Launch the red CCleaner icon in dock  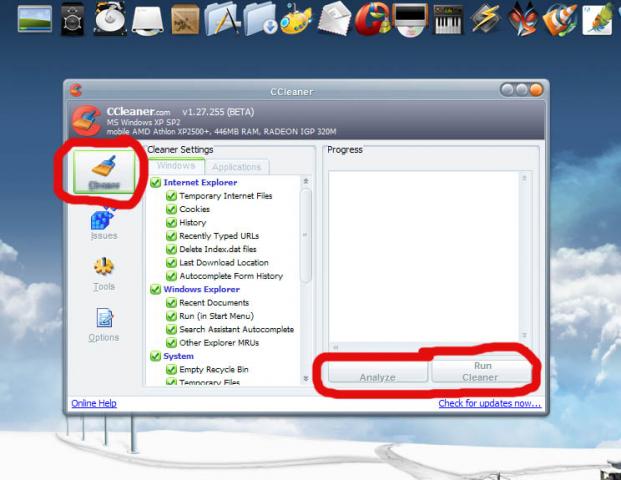[371, 19]
